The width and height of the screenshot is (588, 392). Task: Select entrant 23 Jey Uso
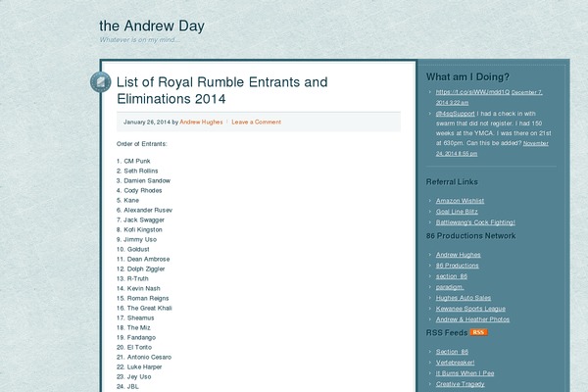[x=134, y=376]
